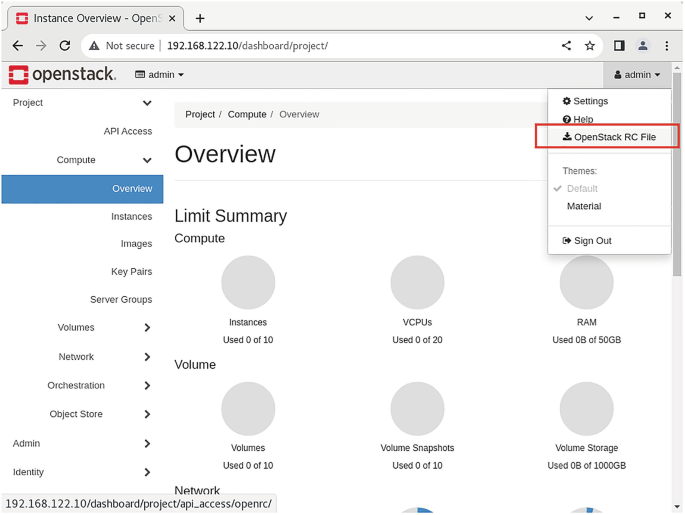Image resolution: width=685 pixels, height=515 pixels.
Task: Open the browser side panel icon
Action: (x=619, y=46)
